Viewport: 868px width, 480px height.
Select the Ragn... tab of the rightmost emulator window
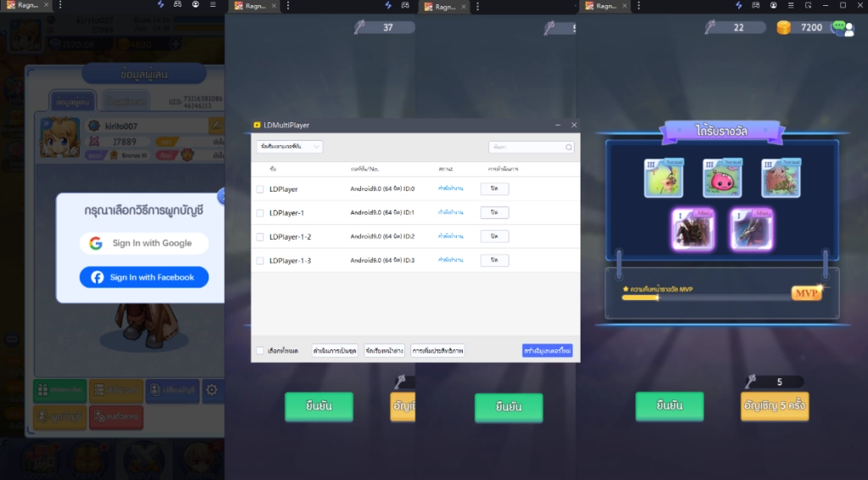(605, 6)
